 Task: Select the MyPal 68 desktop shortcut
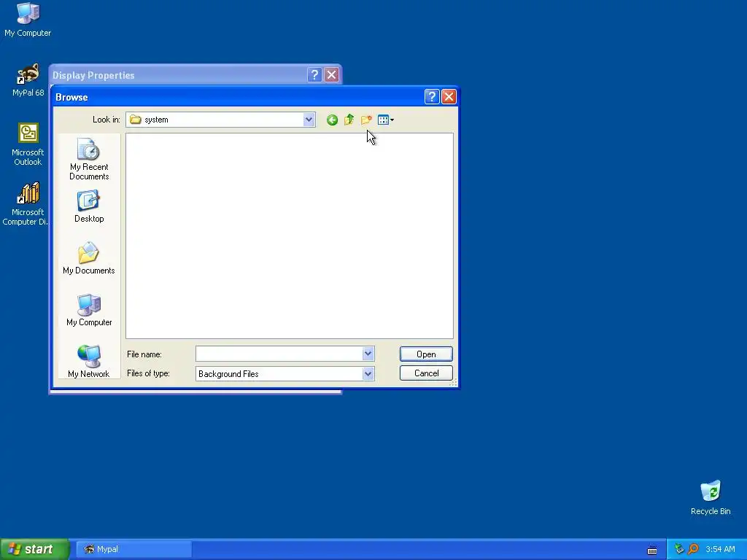28,80
